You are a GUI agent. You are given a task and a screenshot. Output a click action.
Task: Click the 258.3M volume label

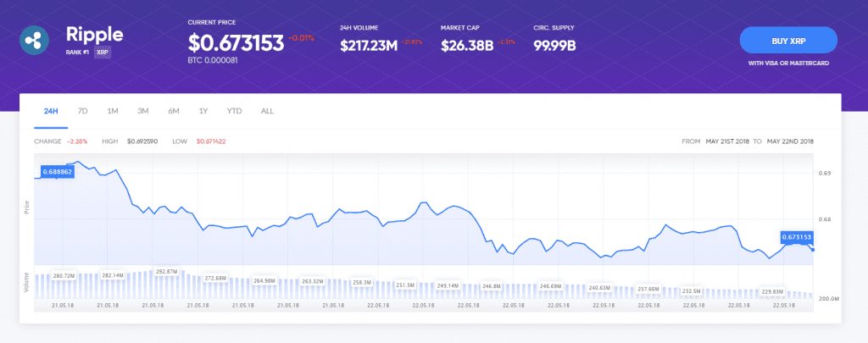pos(361,282)
